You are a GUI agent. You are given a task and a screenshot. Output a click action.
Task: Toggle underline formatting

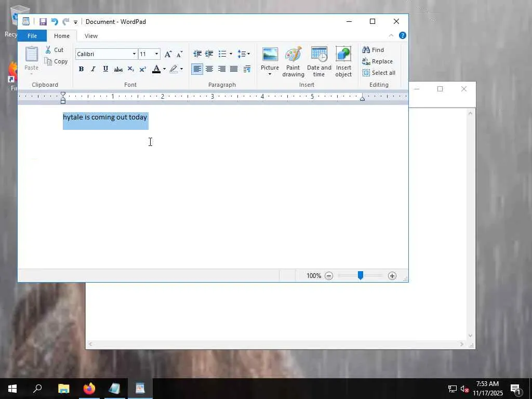(x=105, y=69)
